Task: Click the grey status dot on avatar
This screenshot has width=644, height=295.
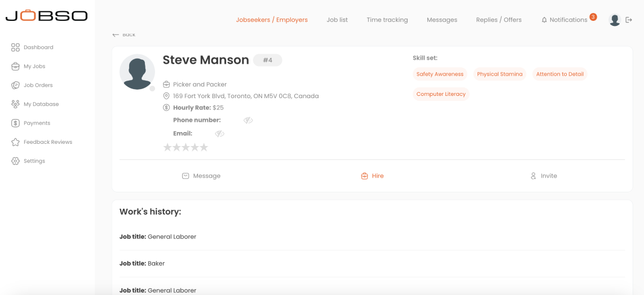Action: pos(152,89)
